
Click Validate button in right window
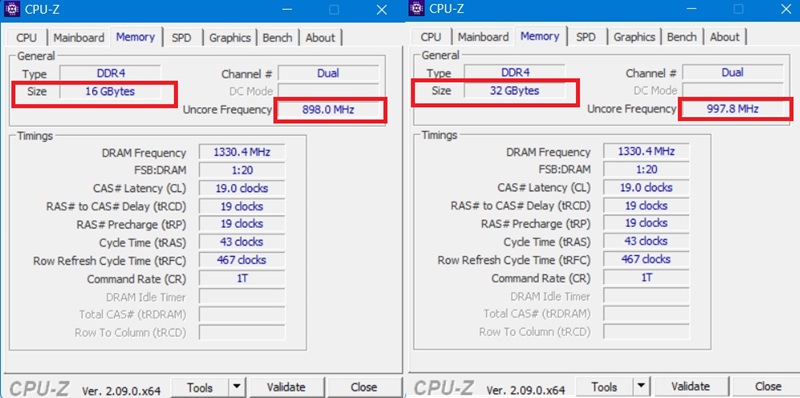691,386
